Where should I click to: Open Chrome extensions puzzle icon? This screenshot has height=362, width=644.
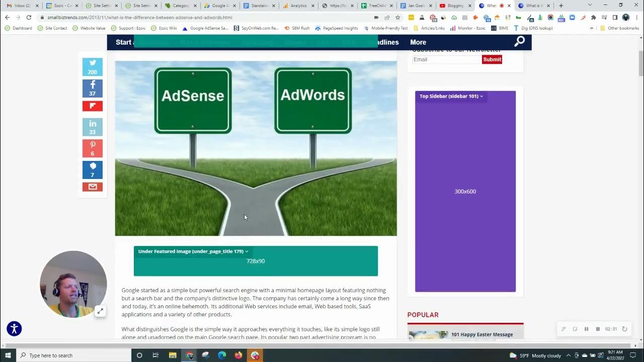[x=594, y=17]
